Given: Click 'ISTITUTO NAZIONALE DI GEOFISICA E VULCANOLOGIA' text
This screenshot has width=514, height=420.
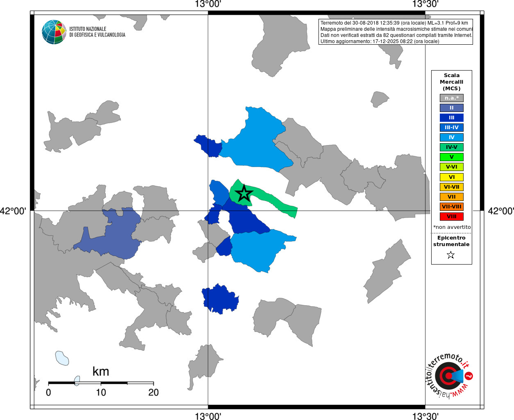Looking at the screenshot, I should tap(97, 32).
